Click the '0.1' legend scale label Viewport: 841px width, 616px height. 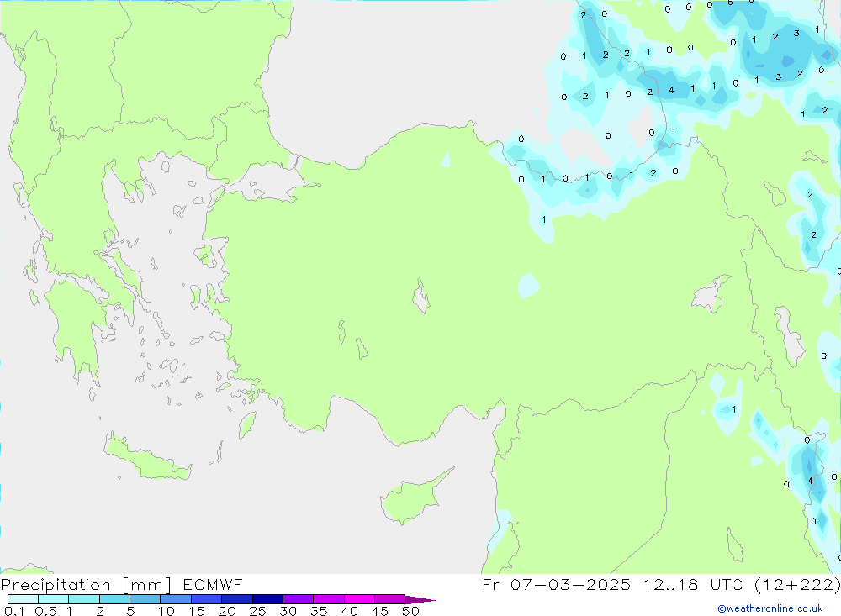[x=14, y=611]
